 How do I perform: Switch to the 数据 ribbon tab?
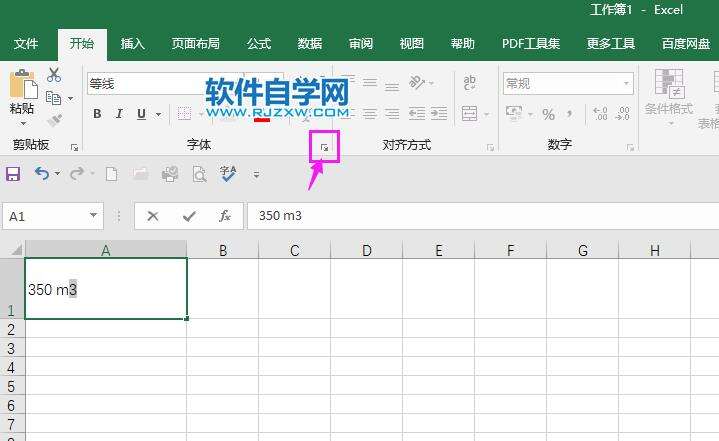pos(310,44)
